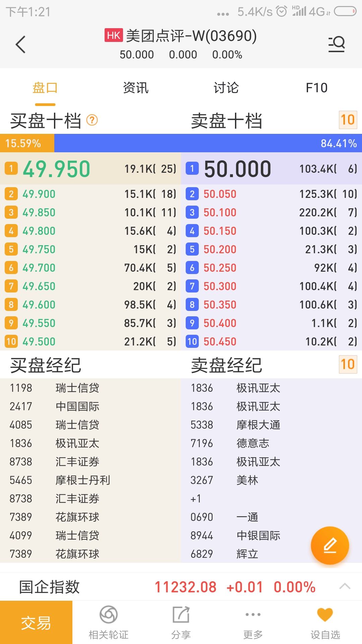Viewport: 362px width, 644px height.
Task: Tap the 买盘经纪 section header
Action: tap(46, 365)
